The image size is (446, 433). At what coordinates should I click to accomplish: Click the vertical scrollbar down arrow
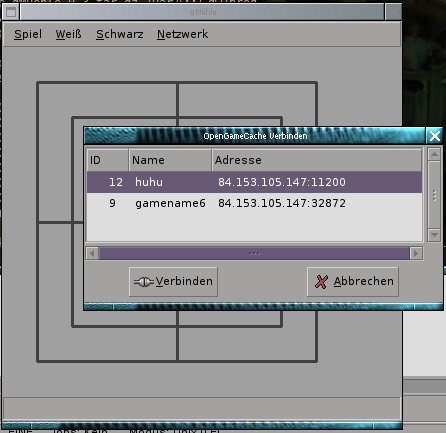(x=434, y=235)
